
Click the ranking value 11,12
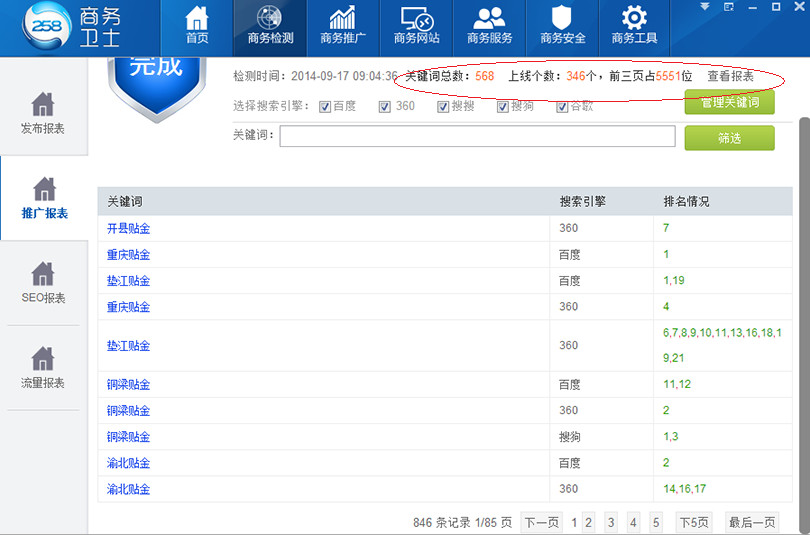(677, 384)
